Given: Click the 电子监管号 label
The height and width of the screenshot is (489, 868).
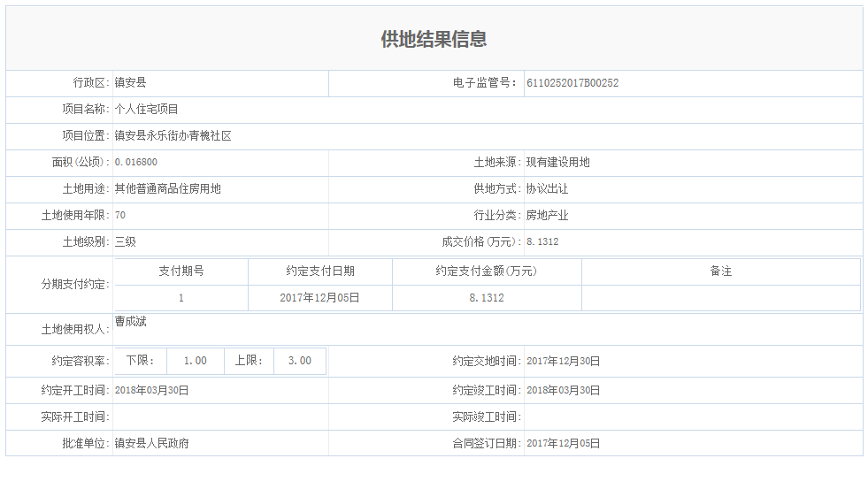Looking at the screenshot, I should (x=485, y=83).
